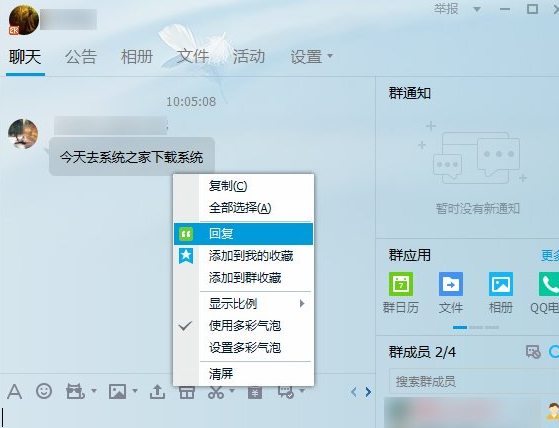Select 复制(C) from context menu
Screen dimensions: 559x428
(x=243, y=186)
